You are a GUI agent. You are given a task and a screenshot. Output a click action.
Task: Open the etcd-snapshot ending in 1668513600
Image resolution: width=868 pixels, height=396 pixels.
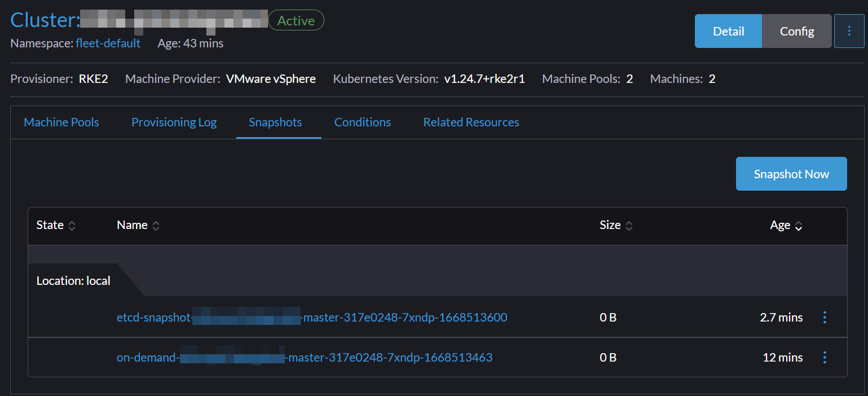tap(312, 318)
